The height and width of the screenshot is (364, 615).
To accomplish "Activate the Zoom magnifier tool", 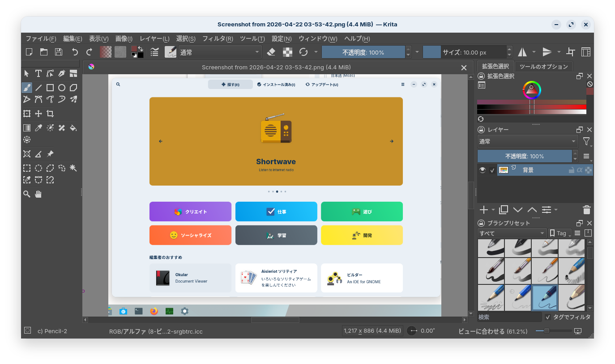I will coord(27,194).
